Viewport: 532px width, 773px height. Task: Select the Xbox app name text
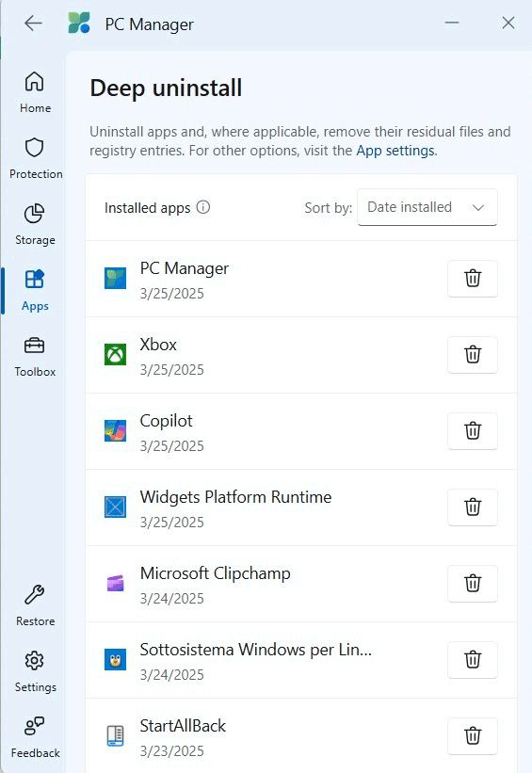coord(158,345)
